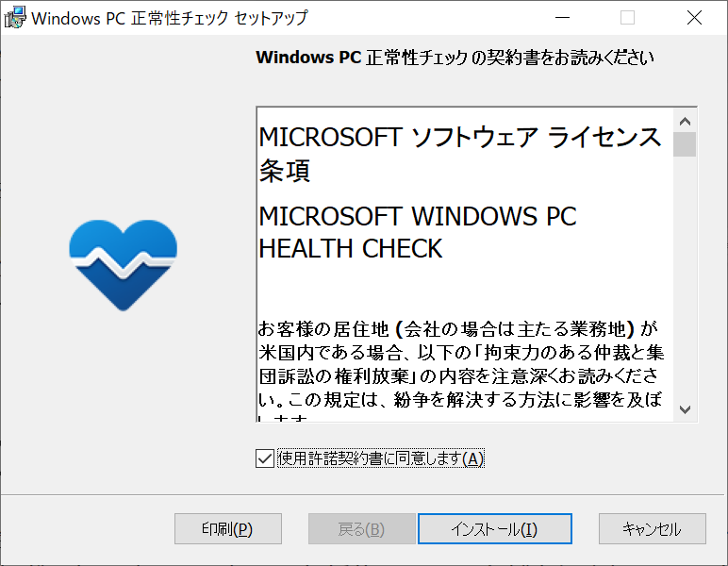Click the Japanese arbitration paragraph in the license box

pyautogui.click(x=461, y=370)
